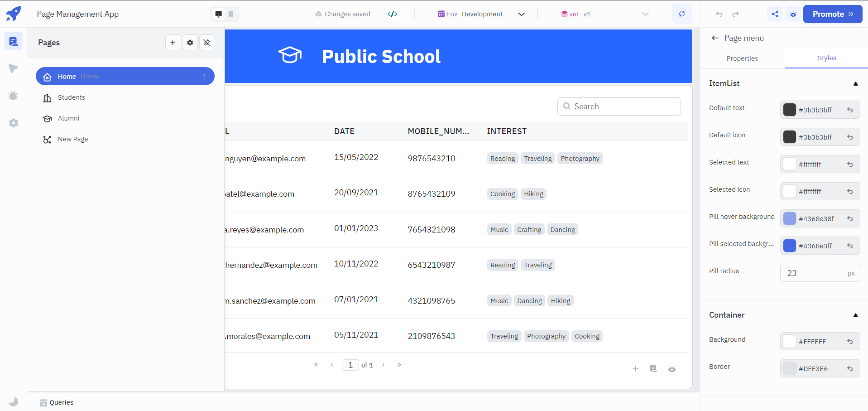
Task: Click the table Search field
Action: (x=619, y=106)
